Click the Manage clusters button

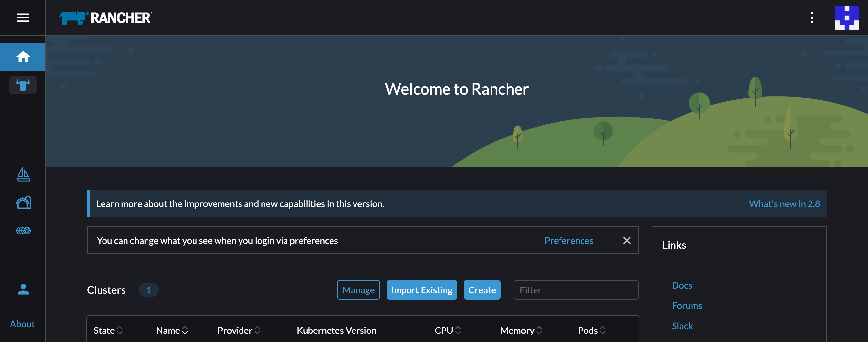pyautogui.click(x=358, y=290)
